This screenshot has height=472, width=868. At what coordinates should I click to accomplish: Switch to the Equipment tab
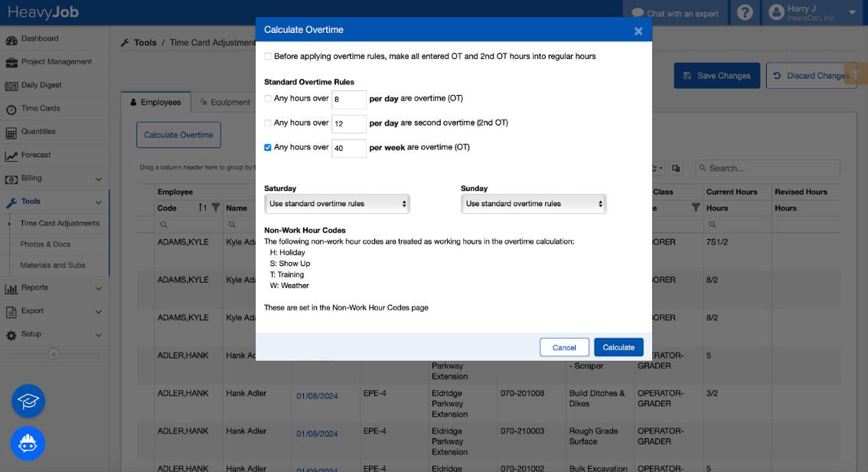[225, 102]
